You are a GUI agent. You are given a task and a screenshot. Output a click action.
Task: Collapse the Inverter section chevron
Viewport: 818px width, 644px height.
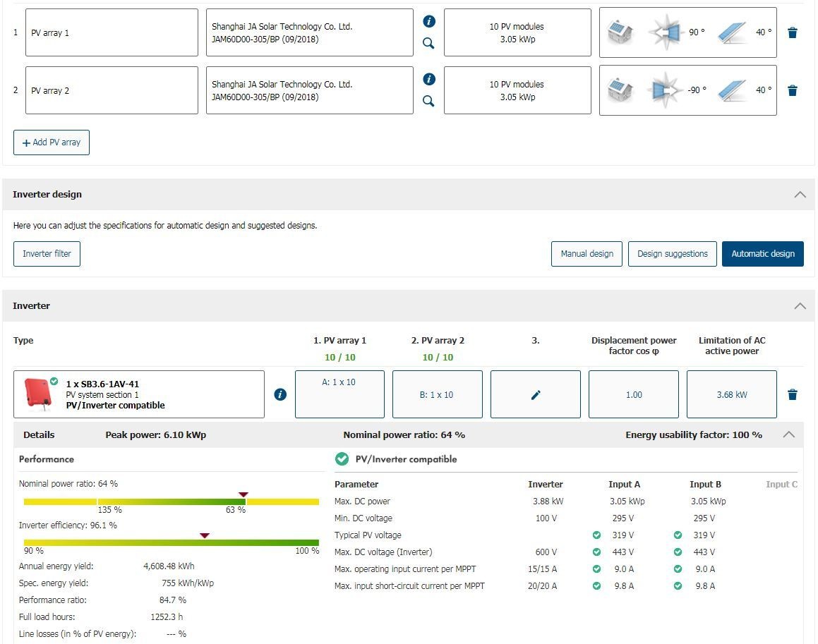[x=800, y=306]
